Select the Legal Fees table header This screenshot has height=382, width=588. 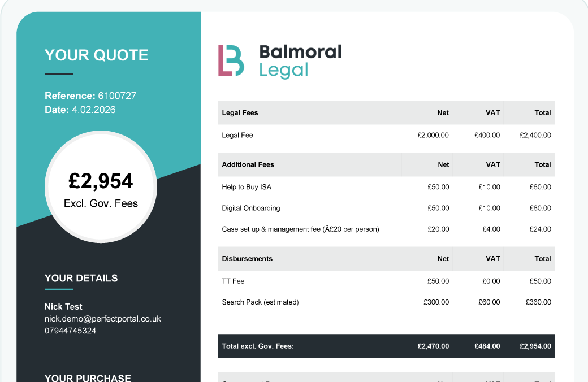(240, 113)
